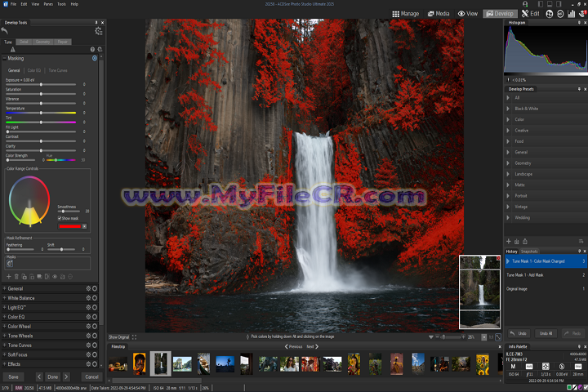The image size is (588, 392).
Task: Click Next in the Filmstrip header
Action: point(312,346)
